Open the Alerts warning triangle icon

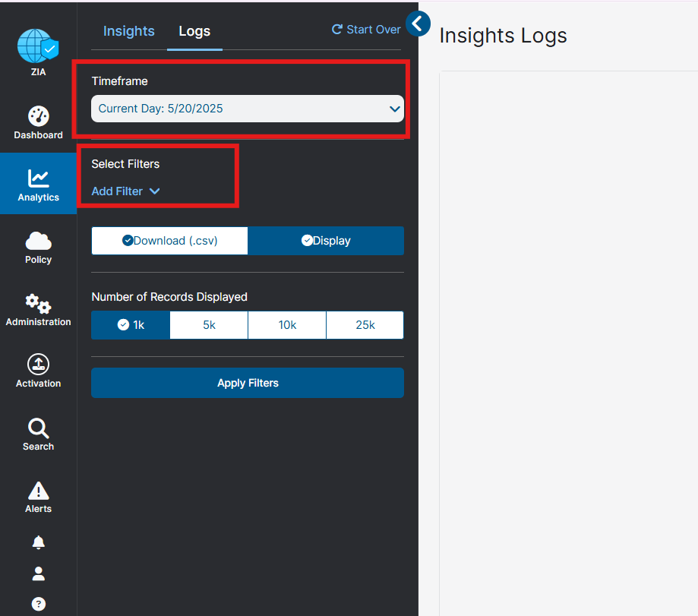[38, 491]
